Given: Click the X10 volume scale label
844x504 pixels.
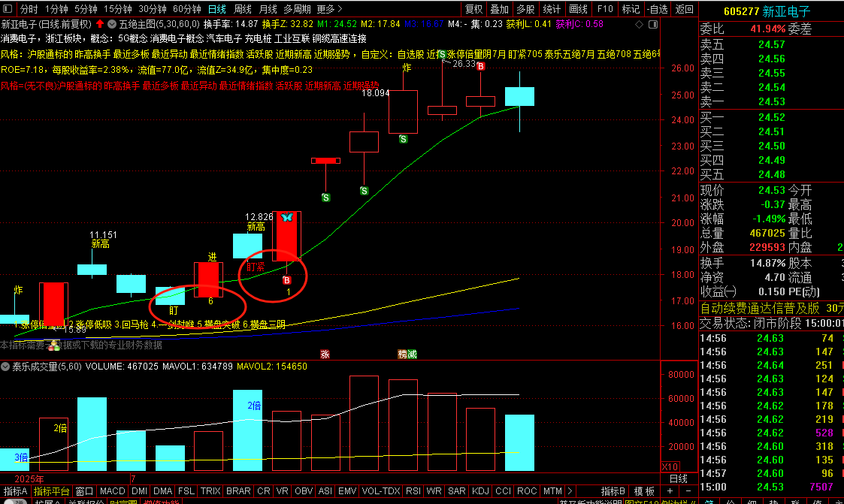Looking at the screenshot, I should coord(670,467).
